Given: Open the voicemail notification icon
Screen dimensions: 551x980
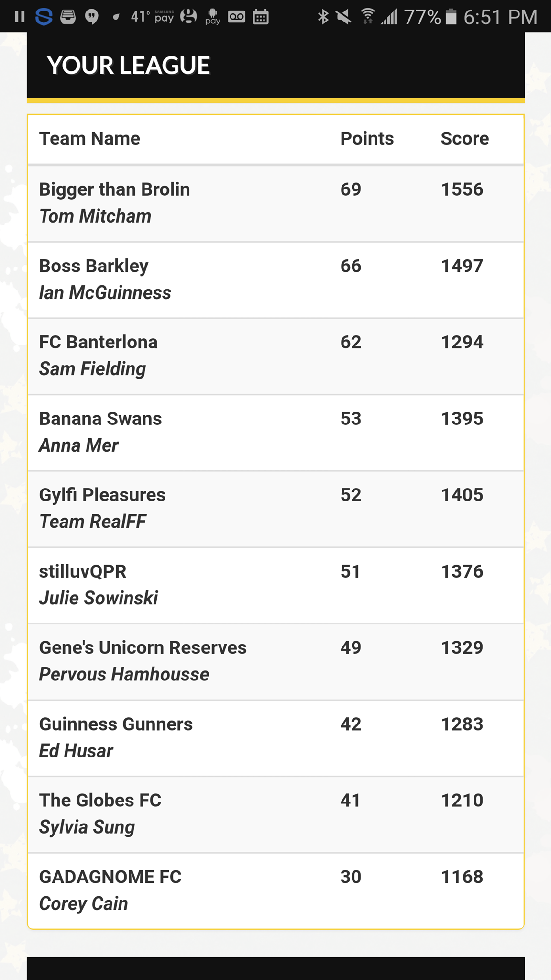Looking at the screenshot, I should point(237,17).
